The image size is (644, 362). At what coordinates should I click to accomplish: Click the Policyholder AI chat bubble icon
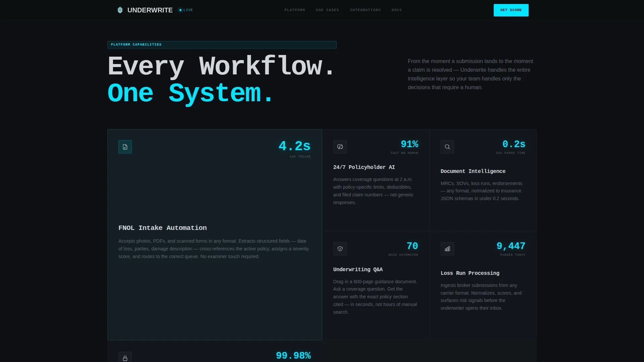coord(340,147)
